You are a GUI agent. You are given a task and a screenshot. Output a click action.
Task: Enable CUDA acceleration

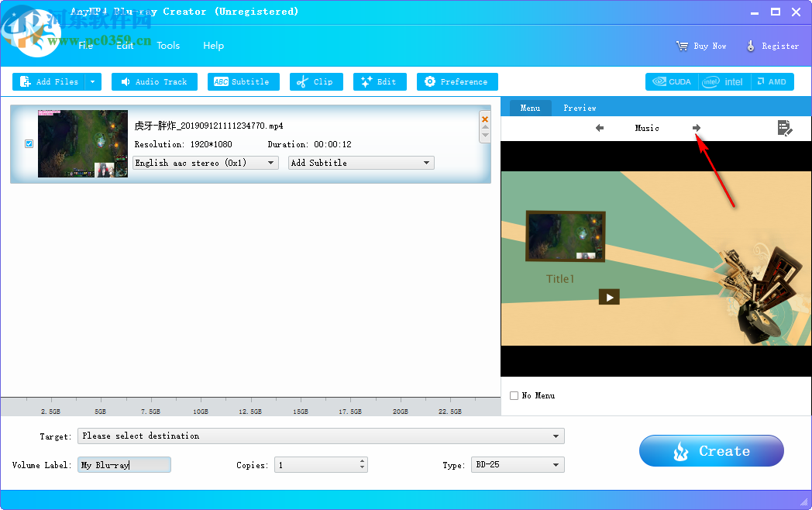671,81
